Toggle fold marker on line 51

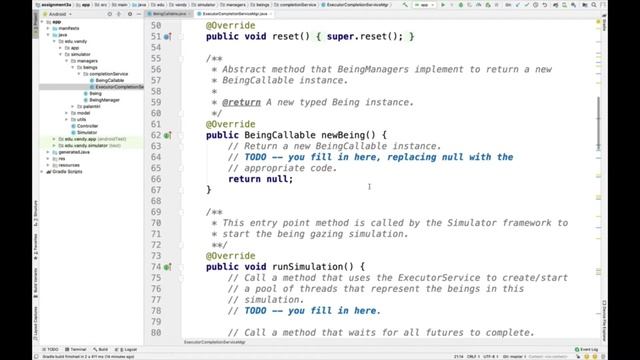[x=181, y=37]
